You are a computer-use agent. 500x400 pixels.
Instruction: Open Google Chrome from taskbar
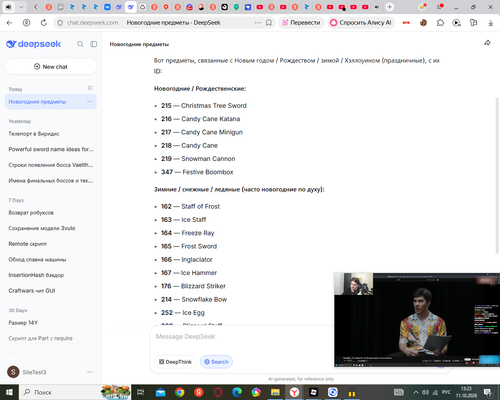pos(180,392)
